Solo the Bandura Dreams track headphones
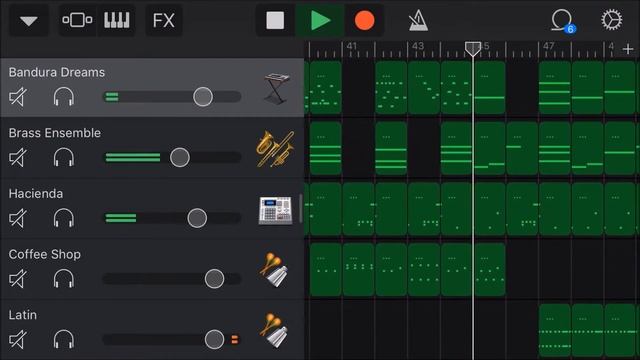The image size is (640, 360). [64, 97]
